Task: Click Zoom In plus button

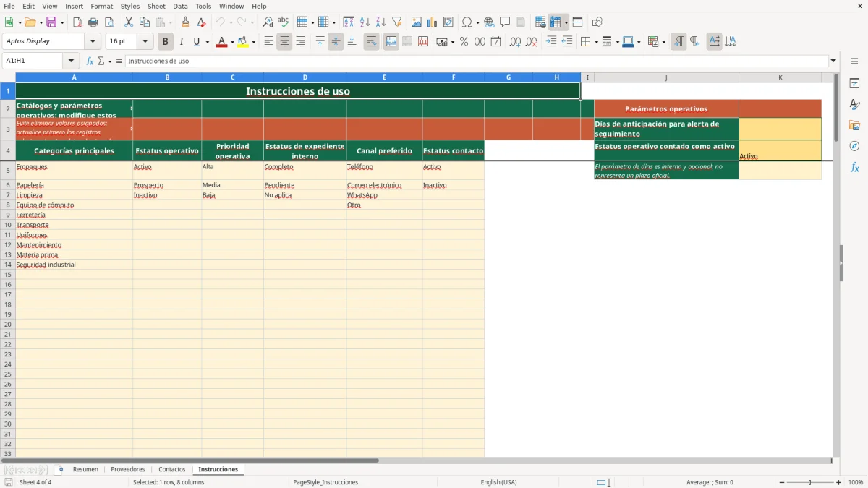Action: click(x=838, y=482)
